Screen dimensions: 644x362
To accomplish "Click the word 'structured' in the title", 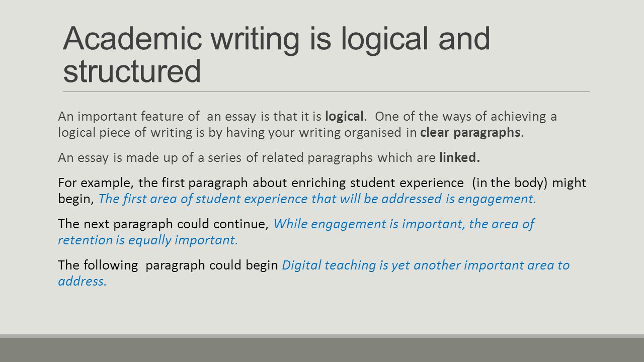I will 132,70.
